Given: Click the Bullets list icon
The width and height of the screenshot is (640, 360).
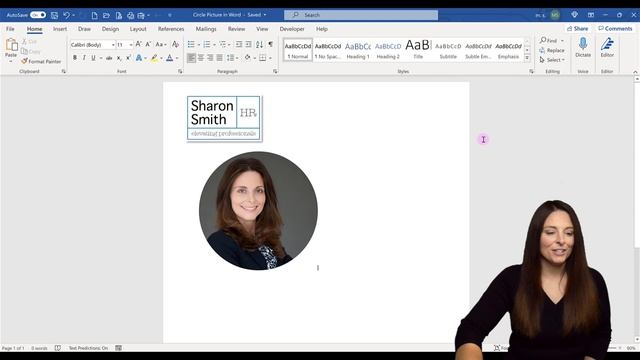Looking at the screenshot, I should pyautogui.click(x=191, y=44).
